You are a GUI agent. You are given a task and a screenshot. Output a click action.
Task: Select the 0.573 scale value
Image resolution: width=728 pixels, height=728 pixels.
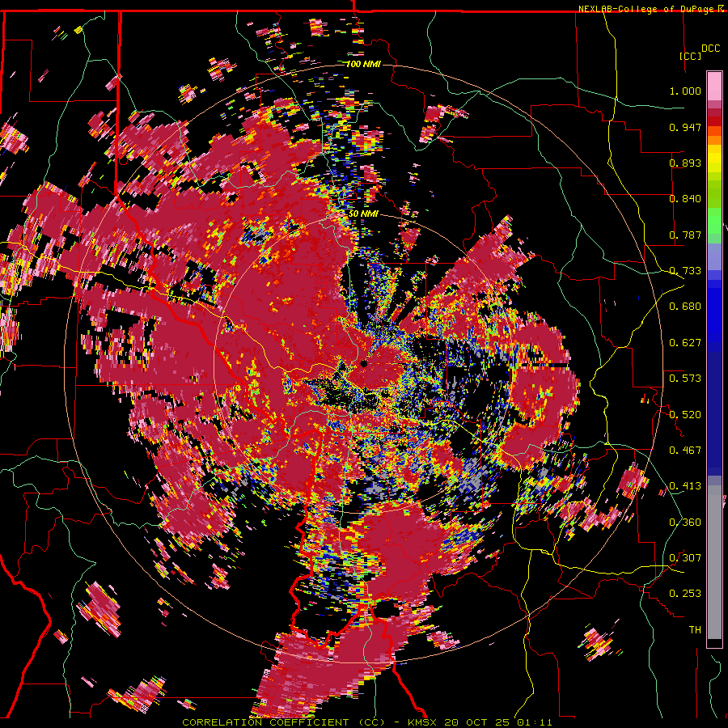point(685,379)
